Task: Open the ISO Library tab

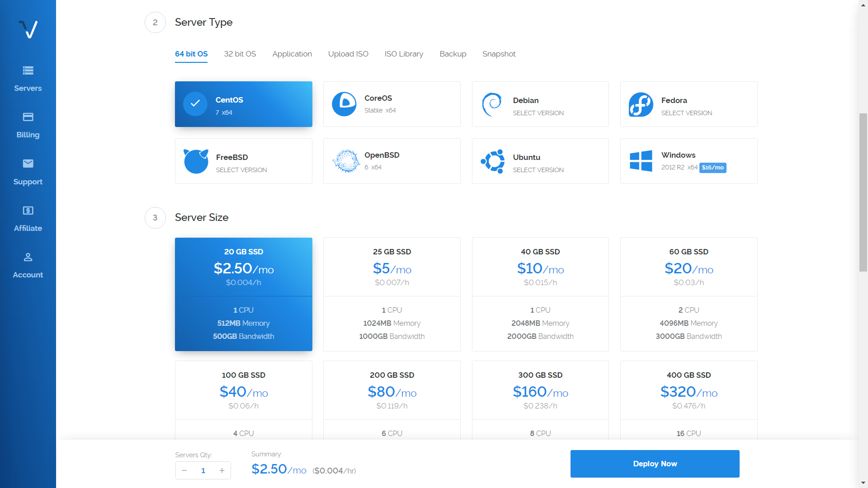Action: click(404, 54)
